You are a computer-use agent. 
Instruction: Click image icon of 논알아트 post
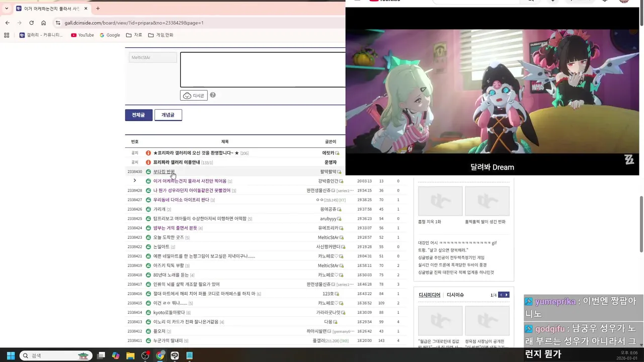[148, 247]
